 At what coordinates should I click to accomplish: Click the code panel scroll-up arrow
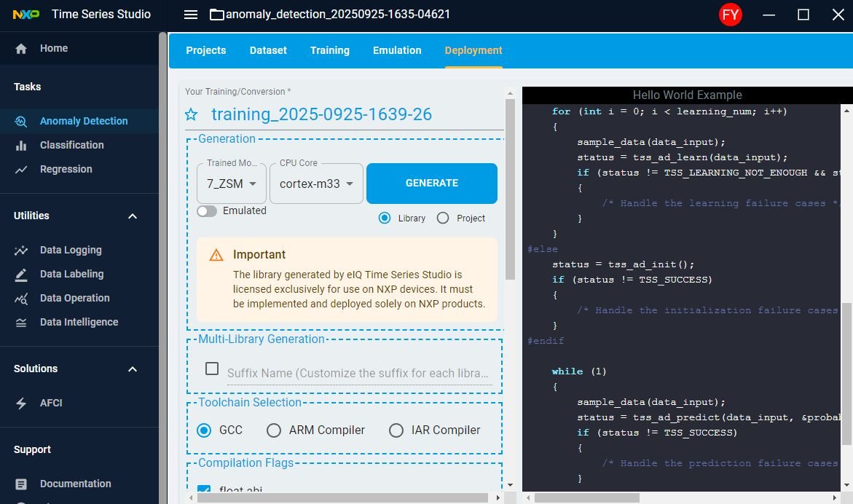(x=846, y=111)
